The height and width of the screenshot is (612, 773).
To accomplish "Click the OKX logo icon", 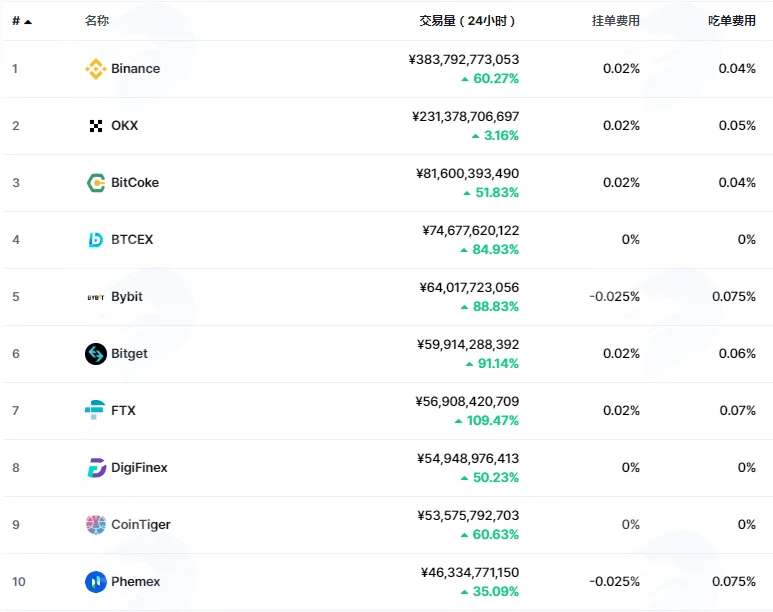I will (x=96, y=126).
